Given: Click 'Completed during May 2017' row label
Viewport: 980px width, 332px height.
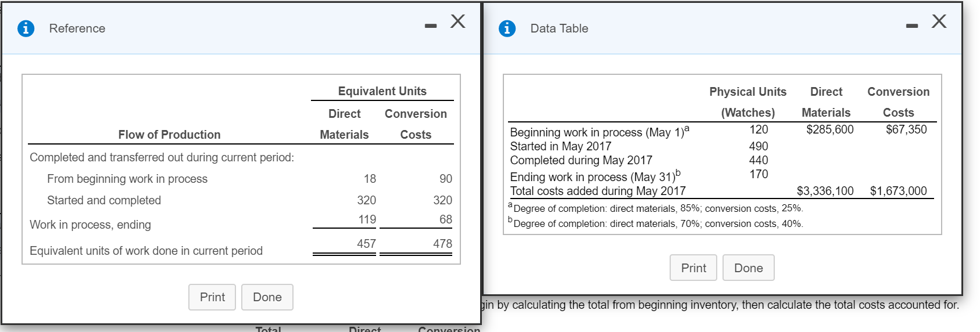Looking at the screenshot, I should pos(581,160).
